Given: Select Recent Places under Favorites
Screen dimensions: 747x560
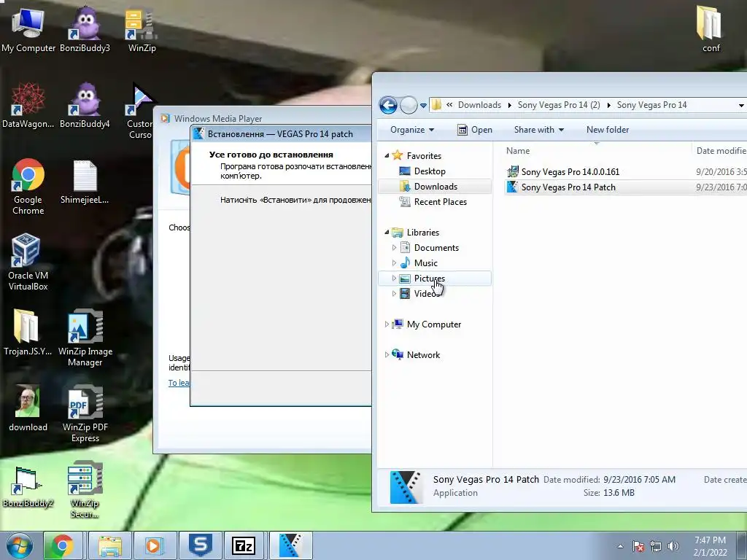Looking at the screenshot, I should (440, 201).
